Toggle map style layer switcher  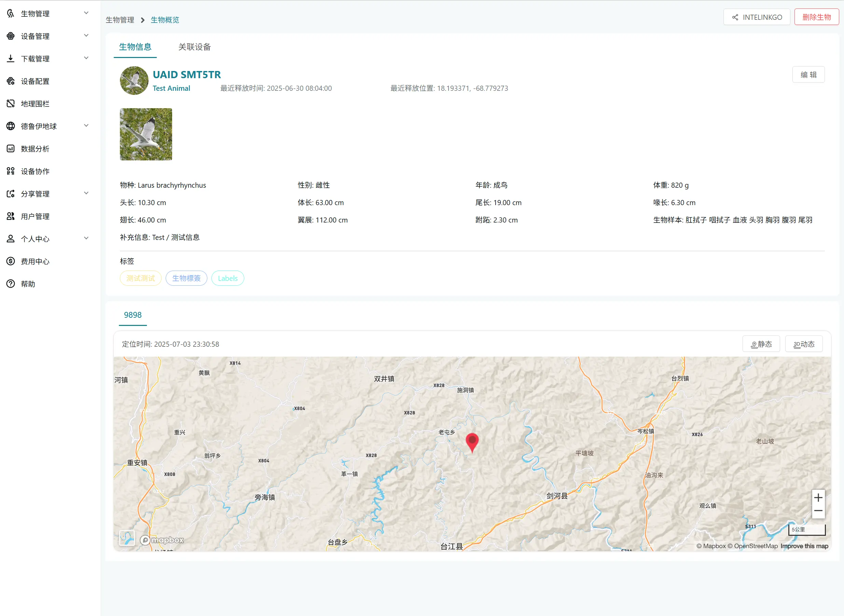[127, 538]
